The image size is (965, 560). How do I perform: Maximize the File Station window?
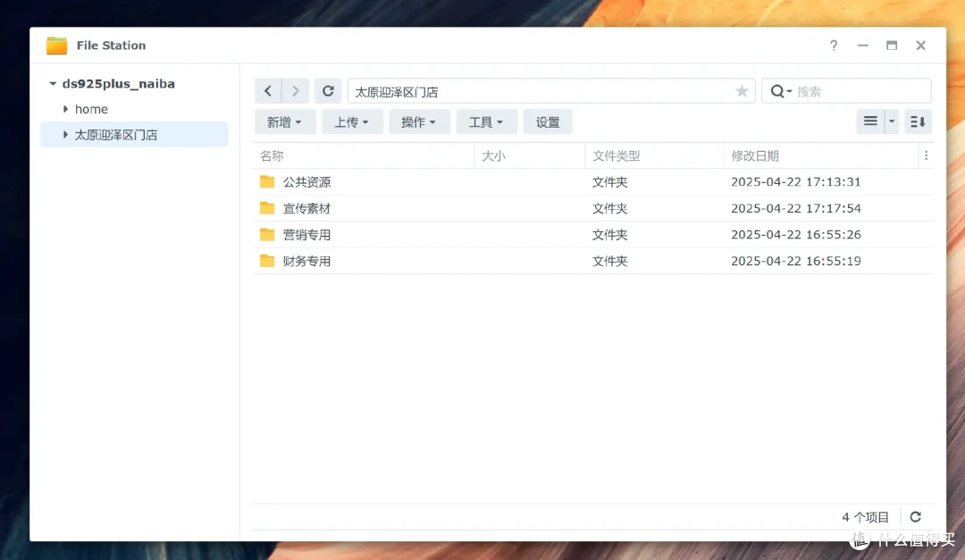coord(892,46)
